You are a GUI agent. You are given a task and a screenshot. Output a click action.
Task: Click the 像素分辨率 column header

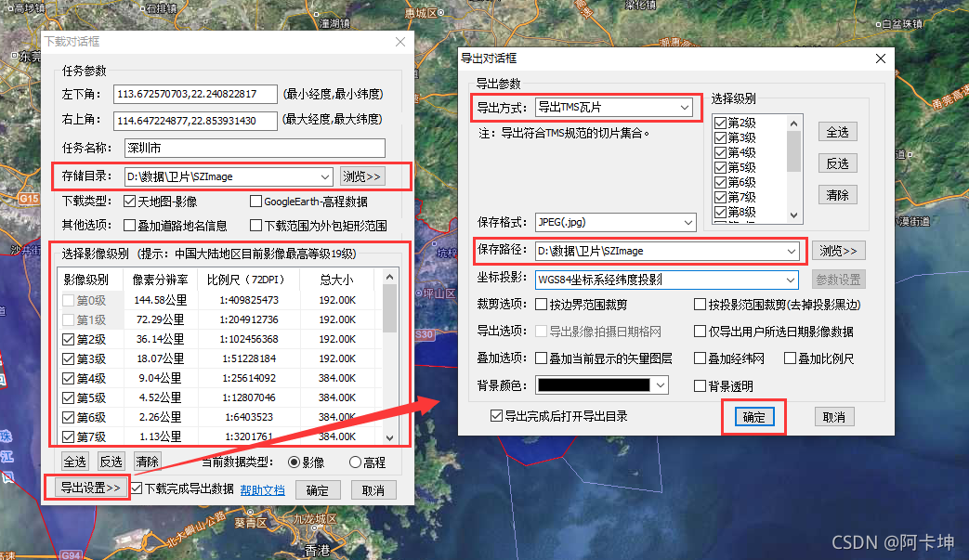point(160,280)
